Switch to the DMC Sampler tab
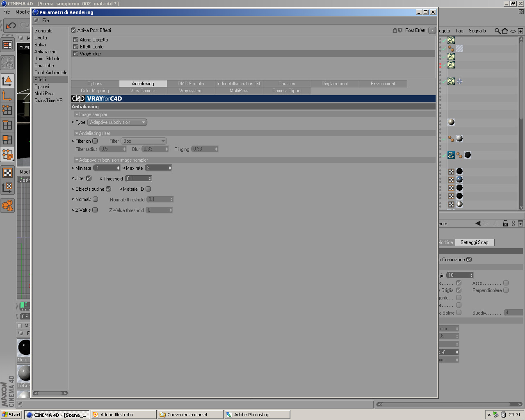This screenshot has width=525, height=420. pyautogui.click(x=191, y=84)
